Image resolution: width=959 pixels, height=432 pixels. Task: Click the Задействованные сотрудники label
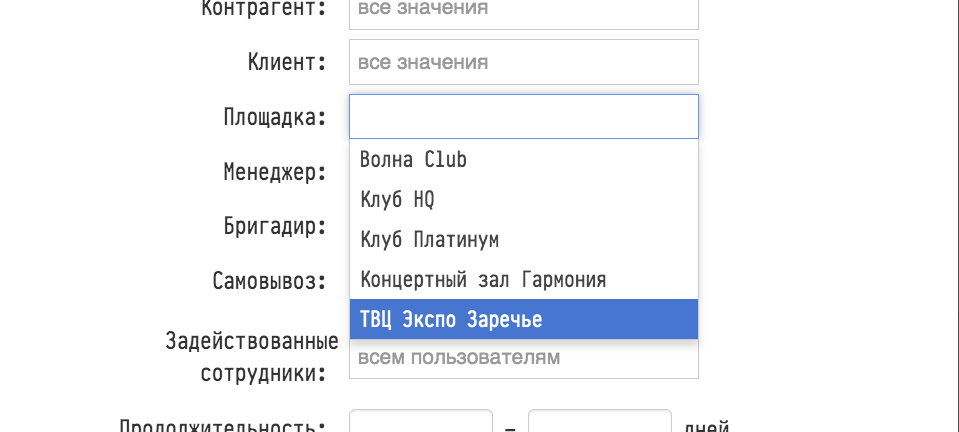[x=252, y=357]
